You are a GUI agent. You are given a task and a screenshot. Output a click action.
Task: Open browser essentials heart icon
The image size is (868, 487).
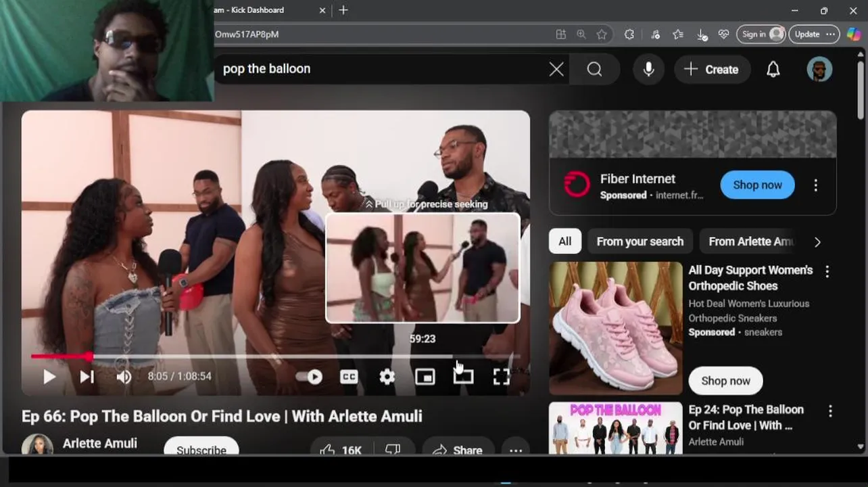(724, 34)
